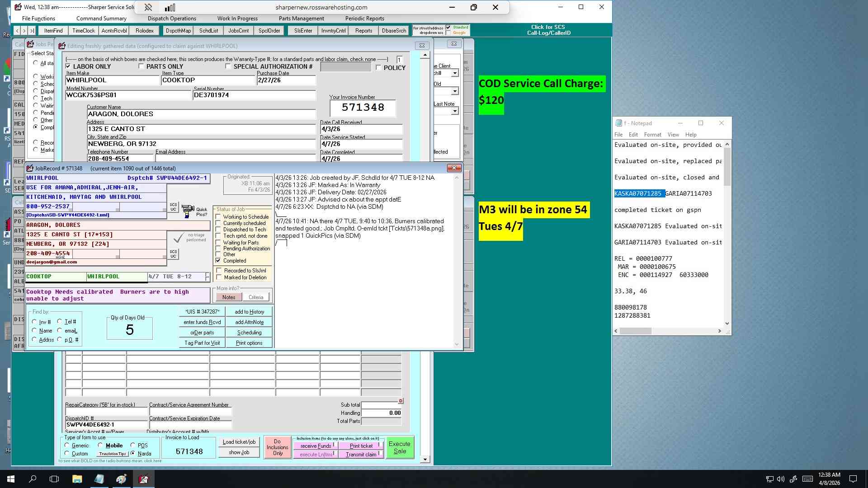Select the Find by Name radio button

34,331
